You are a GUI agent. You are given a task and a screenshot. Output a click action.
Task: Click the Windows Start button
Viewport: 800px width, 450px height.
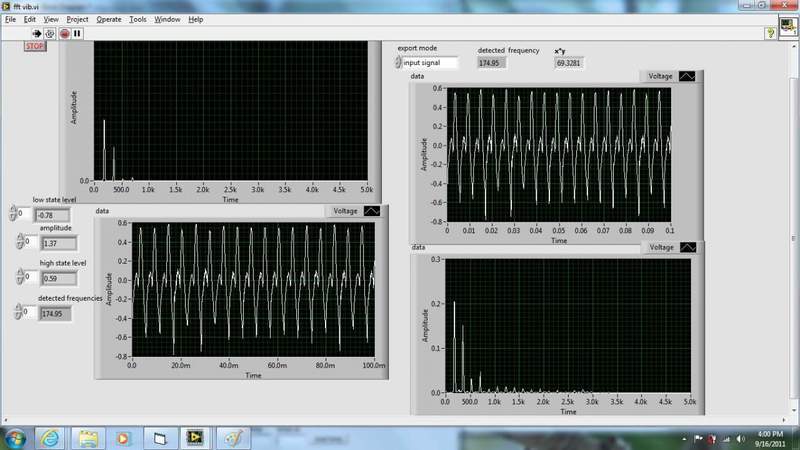tap(15, 438)
